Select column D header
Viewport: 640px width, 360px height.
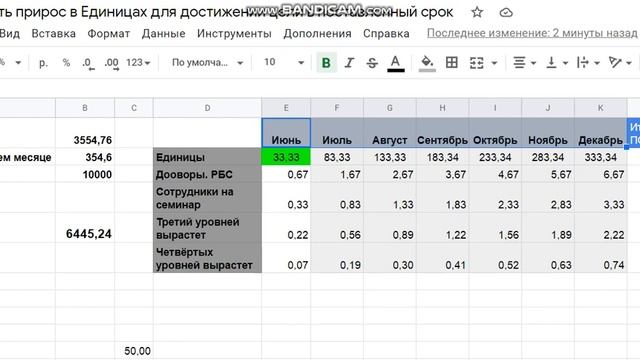point(207,108)
